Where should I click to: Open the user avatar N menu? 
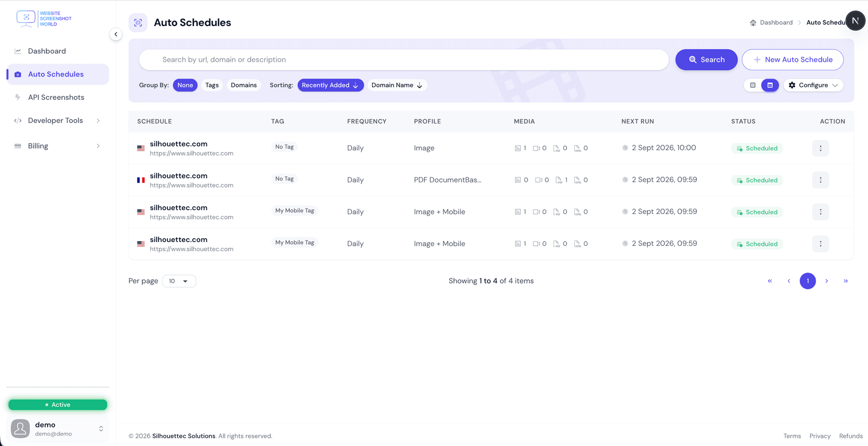pos(855,21)
